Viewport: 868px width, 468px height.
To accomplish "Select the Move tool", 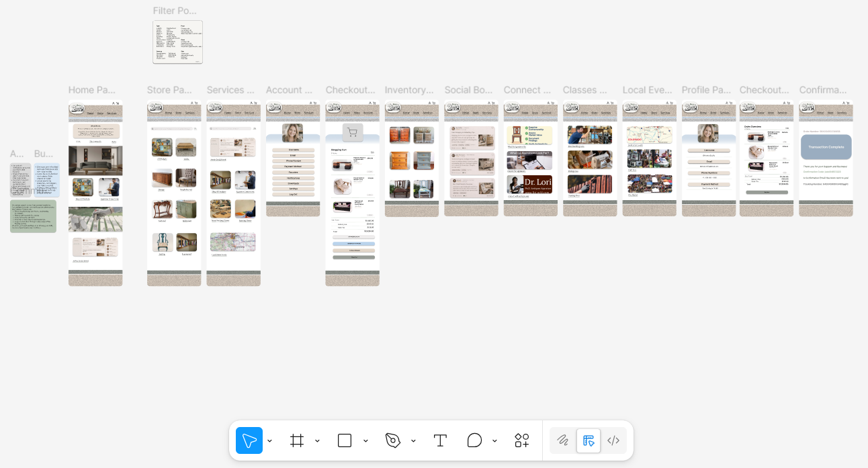I will [249, 440].
